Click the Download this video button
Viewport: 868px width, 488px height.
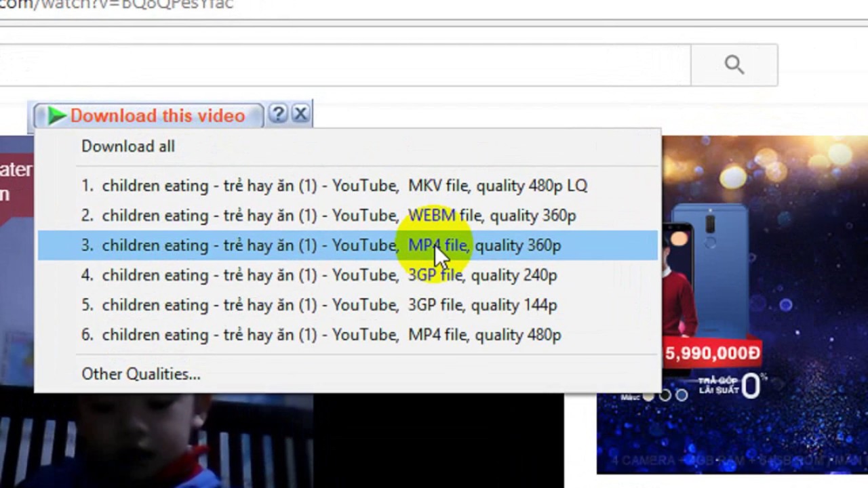(148, 116)
